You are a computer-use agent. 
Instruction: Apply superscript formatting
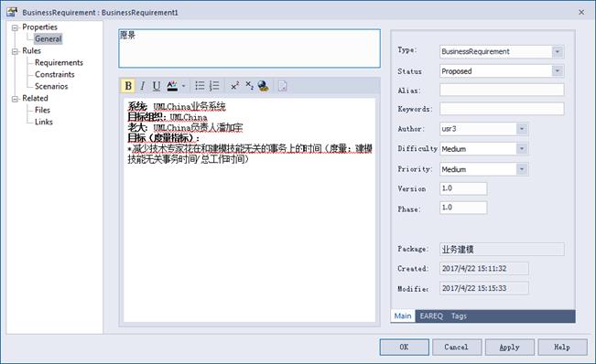[x=235, y=86]
